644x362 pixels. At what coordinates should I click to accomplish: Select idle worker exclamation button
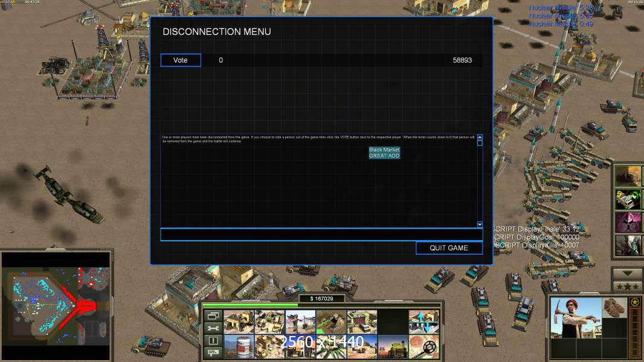pyautogui.click(x=213, y=340)
